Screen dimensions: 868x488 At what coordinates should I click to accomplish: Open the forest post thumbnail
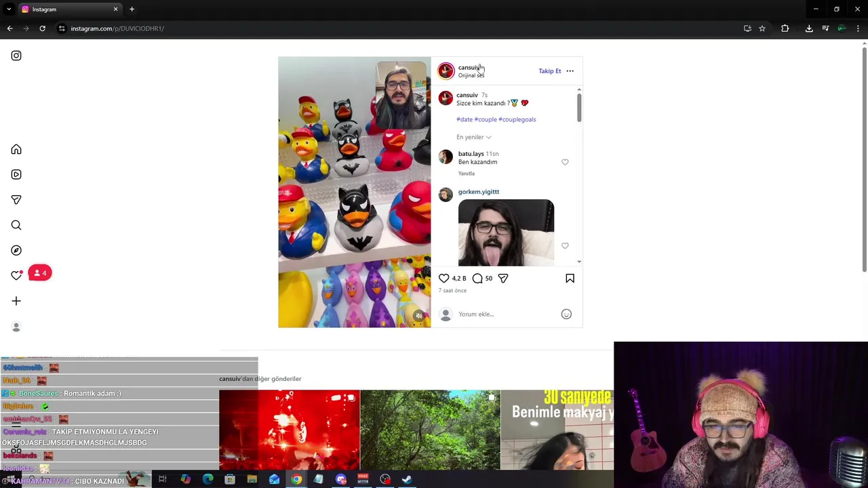coord(430,430)
